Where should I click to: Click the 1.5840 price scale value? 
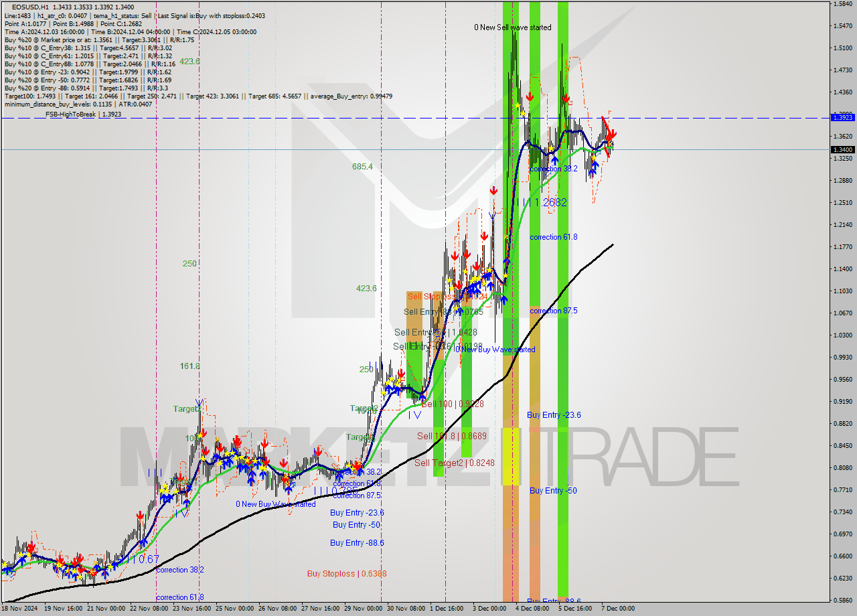842,4
